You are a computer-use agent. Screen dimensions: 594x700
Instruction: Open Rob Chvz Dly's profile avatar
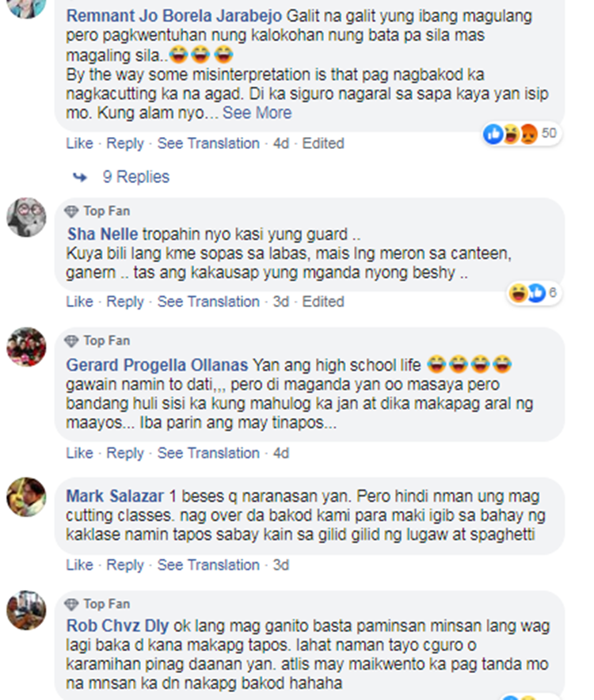(x=26, y=611)
